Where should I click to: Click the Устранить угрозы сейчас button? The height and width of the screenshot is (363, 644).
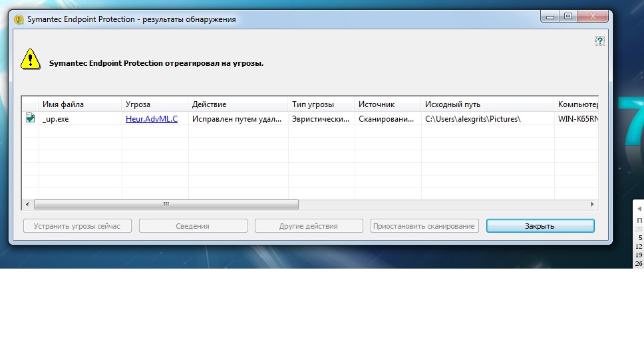(77, 226)
